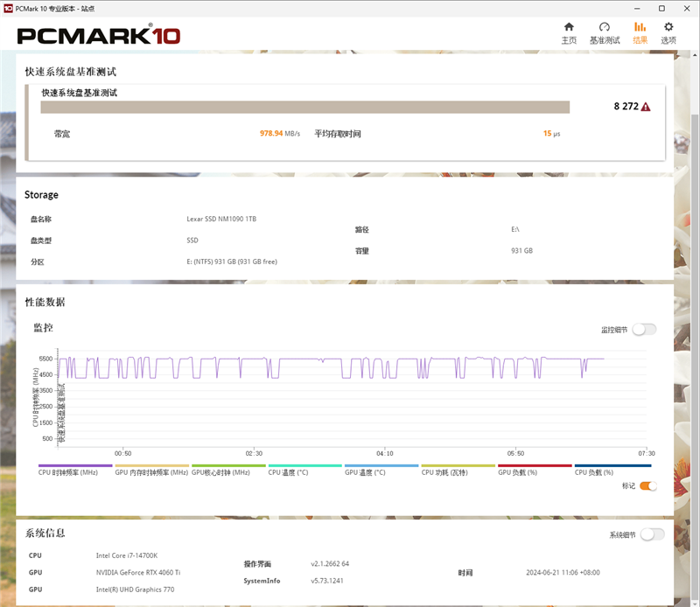The width and height of the screenshot is (700, 607).
Task: Click the vertical scrollbar thumb
Action: 695,357
